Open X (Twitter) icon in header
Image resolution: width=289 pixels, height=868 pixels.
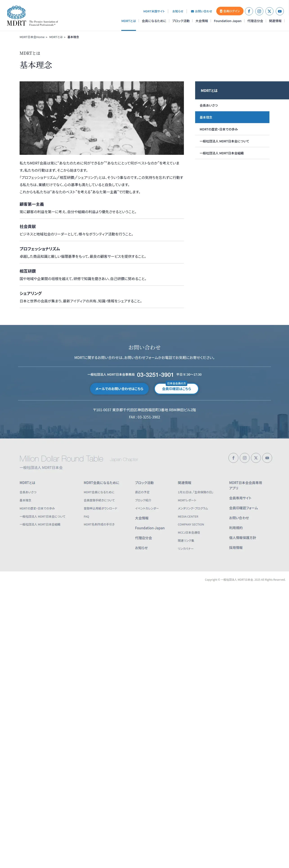269,11
